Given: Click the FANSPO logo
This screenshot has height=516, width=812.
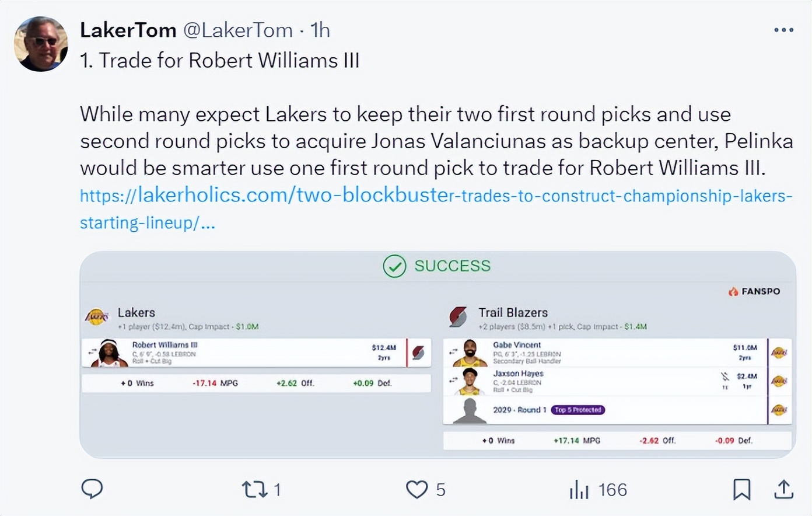Looking at the screenshot, I should tap(754, 291).
